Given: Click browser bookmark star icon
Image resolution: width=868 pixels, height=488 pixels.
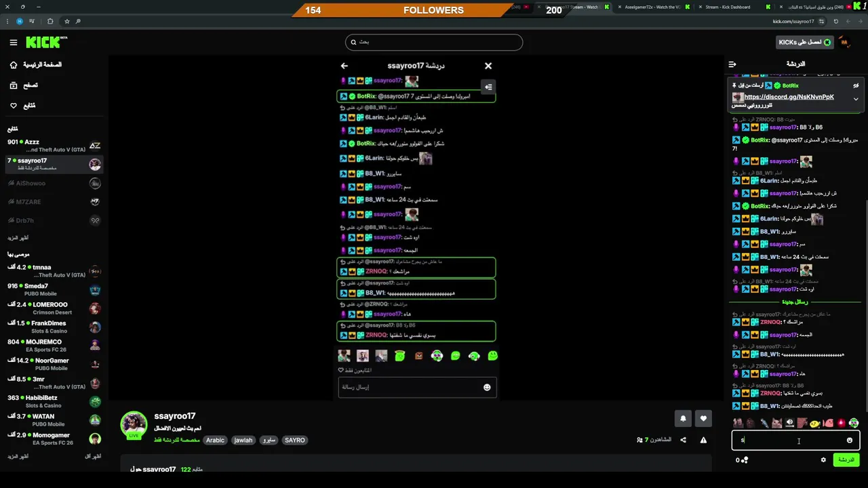Looking at the screenshot, I should (66, 21).
